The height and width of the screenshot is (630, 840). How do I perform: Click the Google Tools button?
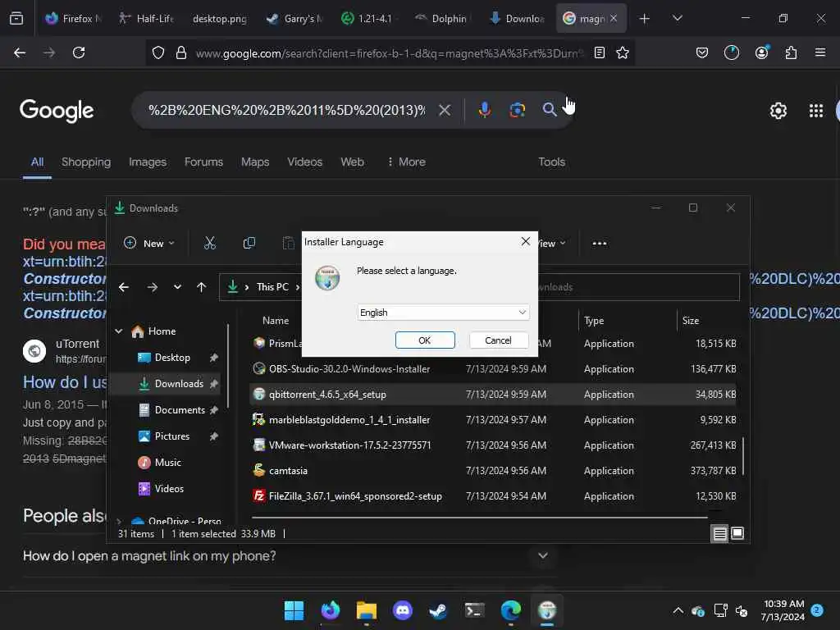pos(552,162)
